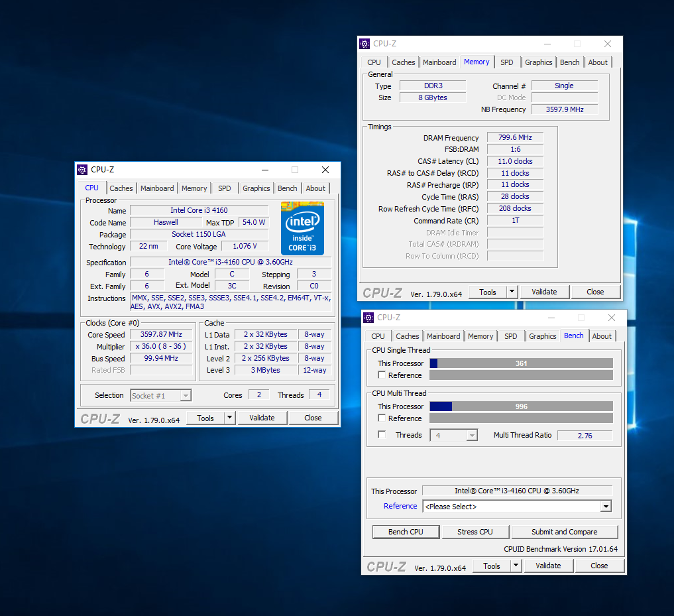Open About tab in the CPU window
This screenshot has width=674, height=616.
(315, 188)
